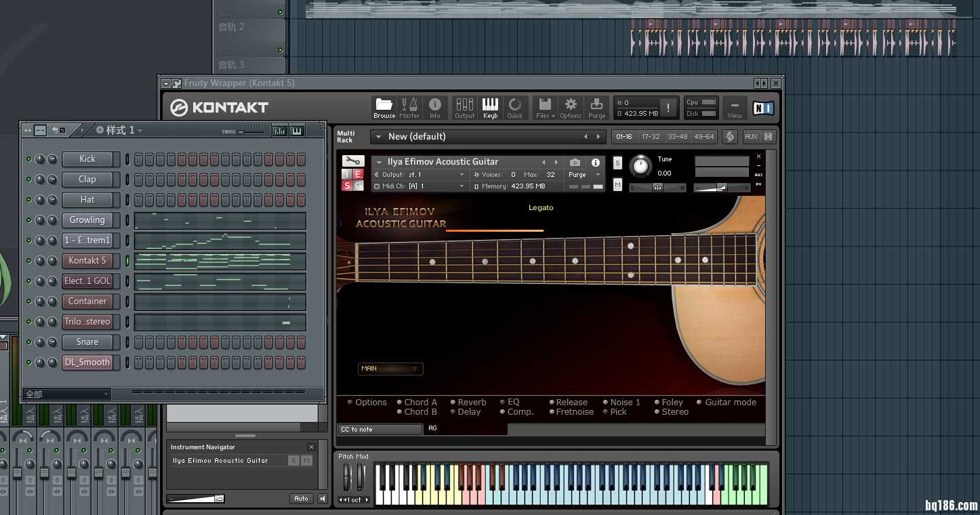Click the Tune knob

click(x=640, y=167)
